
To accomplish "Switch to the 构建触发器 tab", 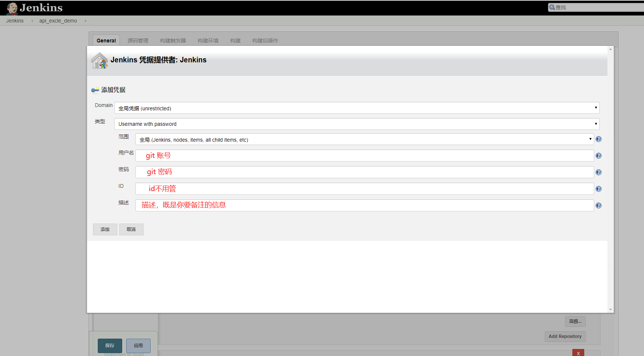I will pyautogui.click(x=173, y=41).
